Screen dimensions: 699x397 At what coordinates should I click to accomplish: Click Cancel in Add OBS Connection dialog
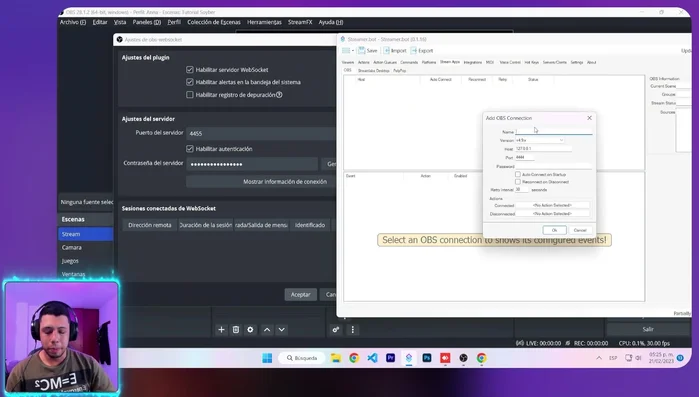click(580, 230)
